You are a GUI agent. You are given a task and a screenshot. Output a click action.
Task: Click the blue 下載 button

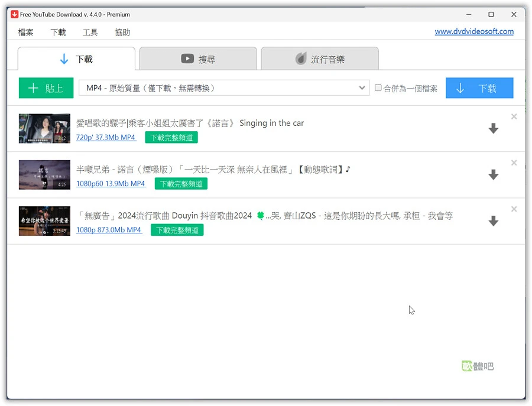click(x=479, y=88)
